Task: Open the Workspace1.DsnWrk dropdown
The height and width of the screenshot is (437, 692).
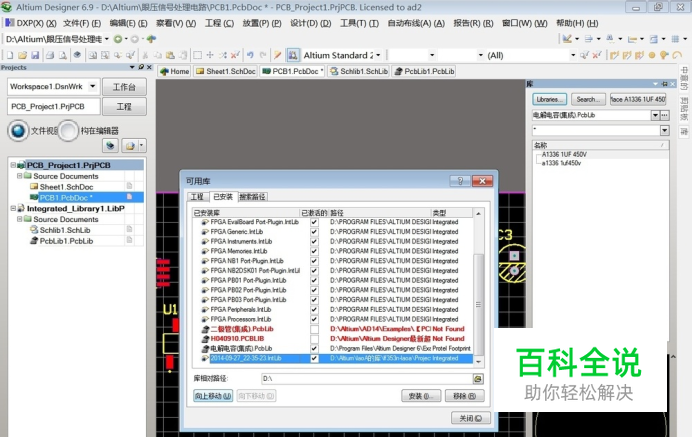Action: point(92,86)
